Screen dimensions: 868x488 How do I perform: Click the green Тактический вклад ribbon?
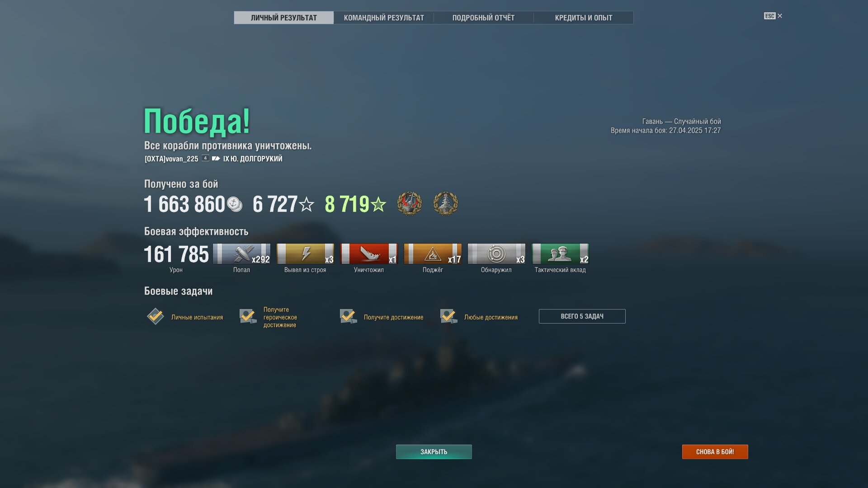pyautogui.click(x=560, y=253)
